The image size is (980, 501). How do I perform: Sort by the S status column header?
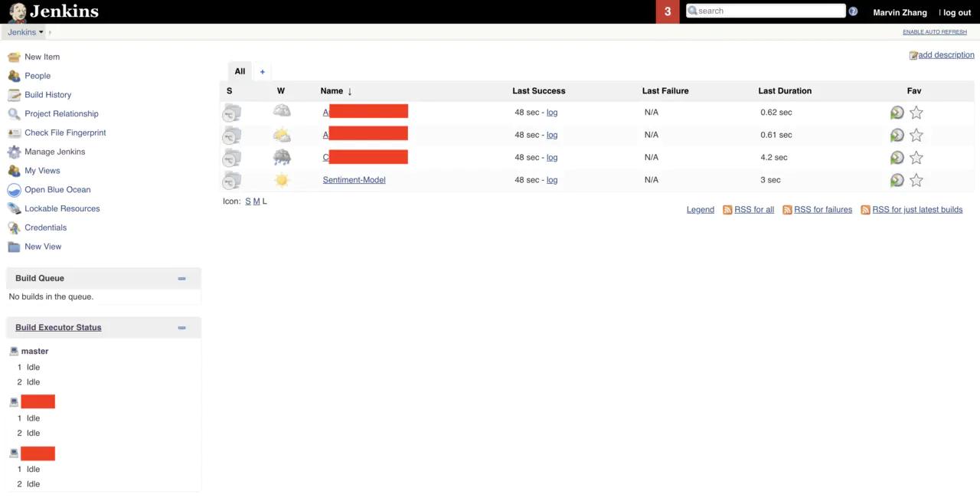click(229, 91)
